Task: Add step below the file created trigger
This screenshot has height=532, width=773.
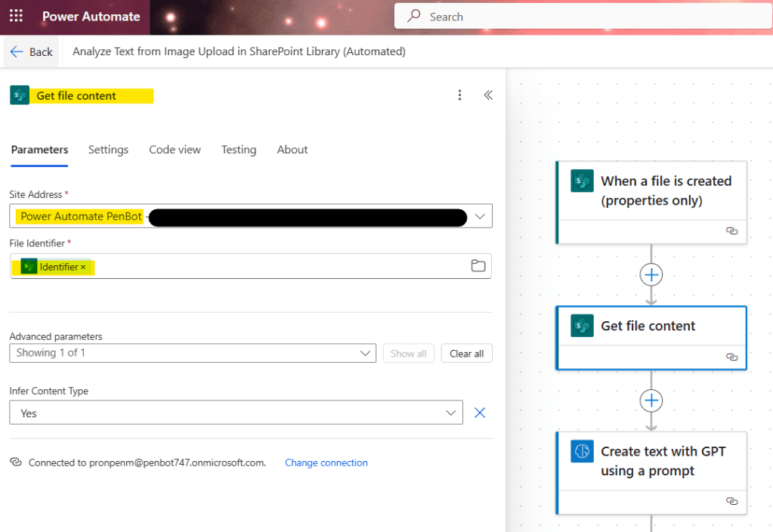Action: pos(651,275)
